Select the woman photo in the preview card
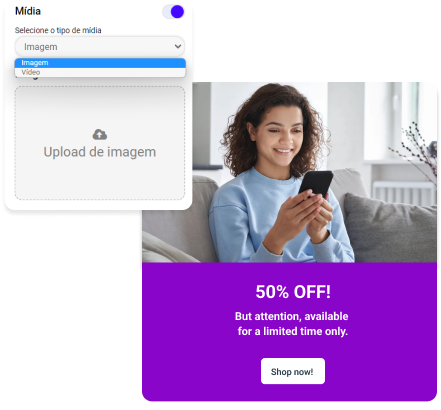 click(289, 172)
